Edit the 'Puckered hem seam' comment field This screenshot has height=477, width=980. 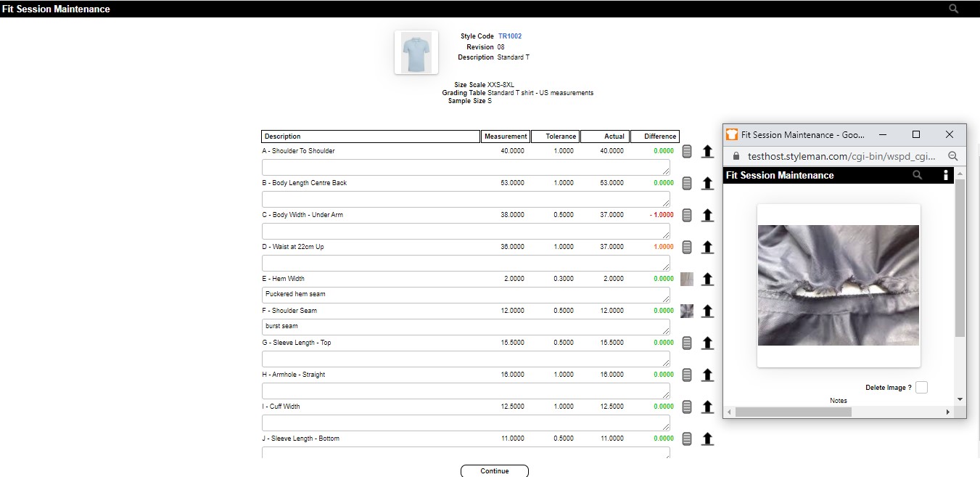tap(466, 295)
